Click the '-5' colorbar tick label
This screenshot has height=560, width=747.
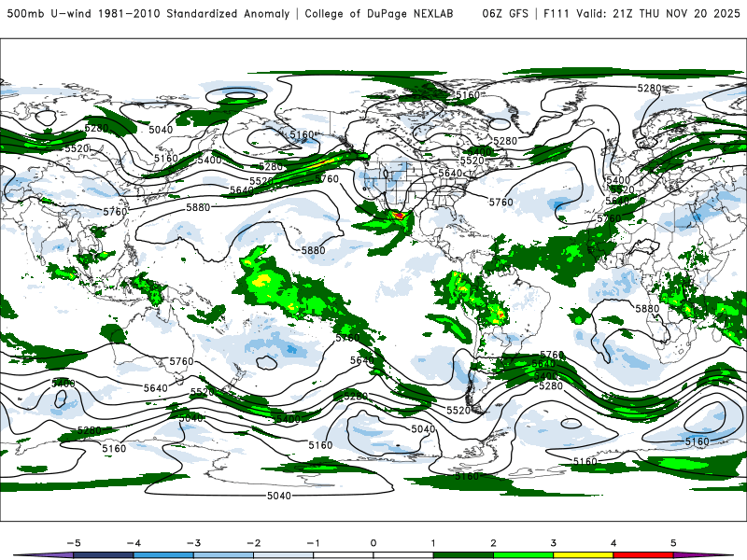point(74,543)
